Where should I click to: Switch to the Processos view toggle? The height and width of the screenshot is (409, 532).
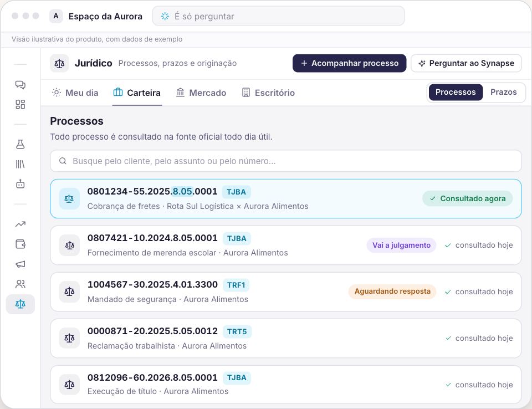(456, 93)
